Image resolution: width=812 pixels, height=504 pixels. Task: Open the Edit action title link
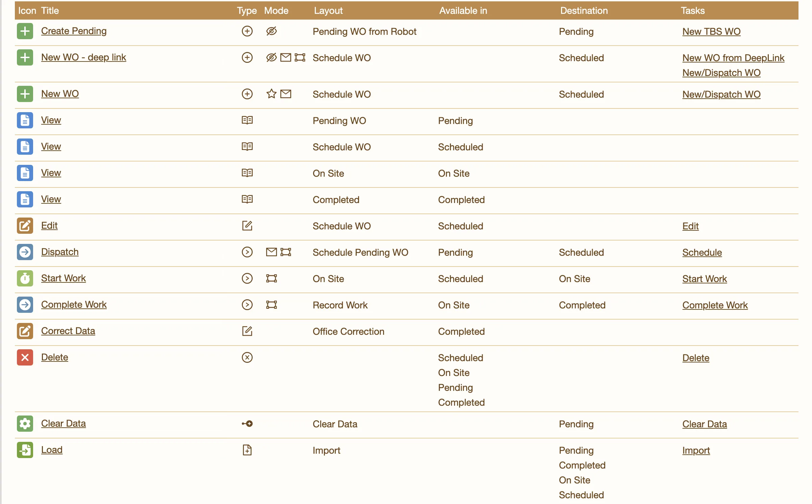tap(49, 226)
